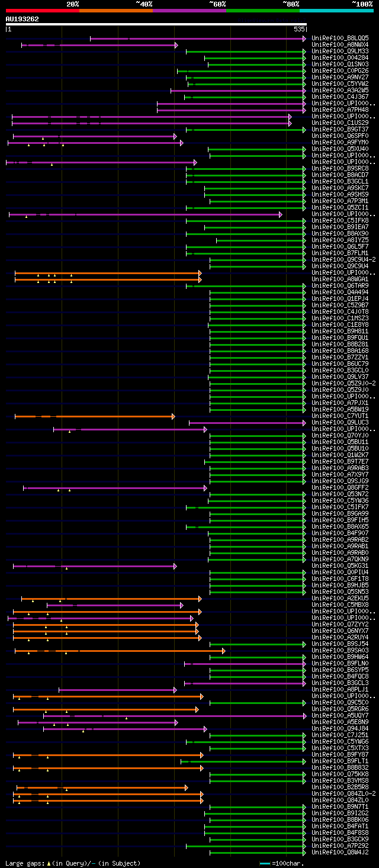Click the label UniRef100_Q5KG31
Image resolution: width=379 pixels, height=868 pixels.
(x=340, y=566)
